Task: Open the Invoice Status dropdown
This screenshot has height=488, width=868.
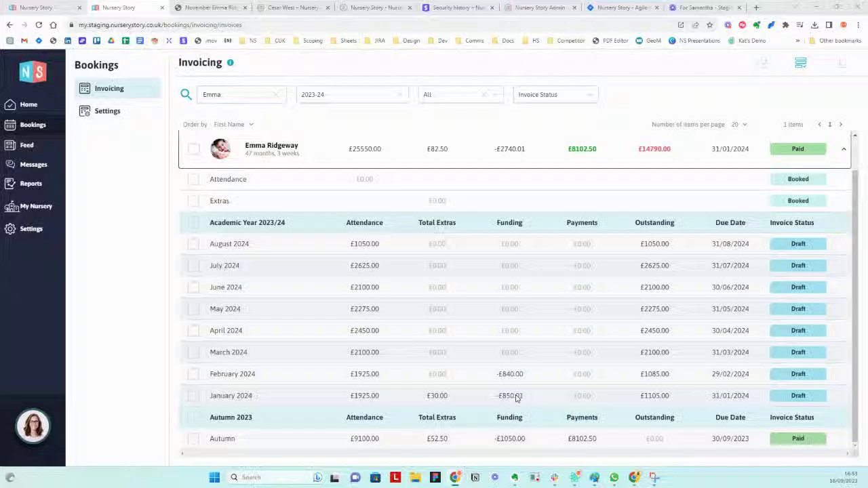Action: (555, 95)
